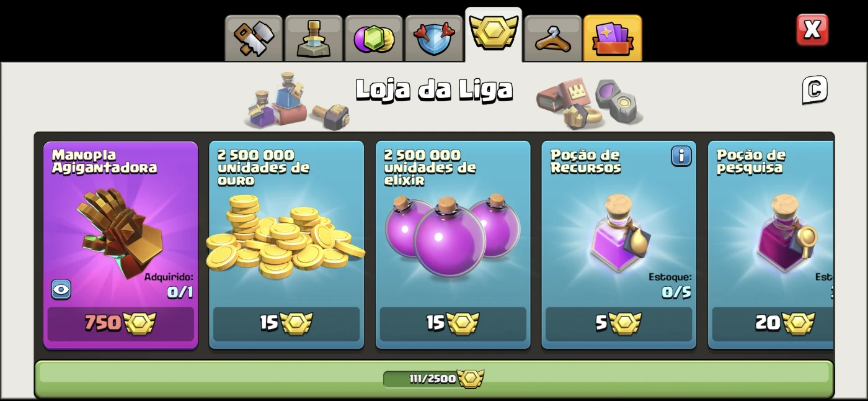Viewport: 868px width, 401px height.
Task: Buy Poção de pesquisa for 20 medals
Action: (x=773, y=323)
